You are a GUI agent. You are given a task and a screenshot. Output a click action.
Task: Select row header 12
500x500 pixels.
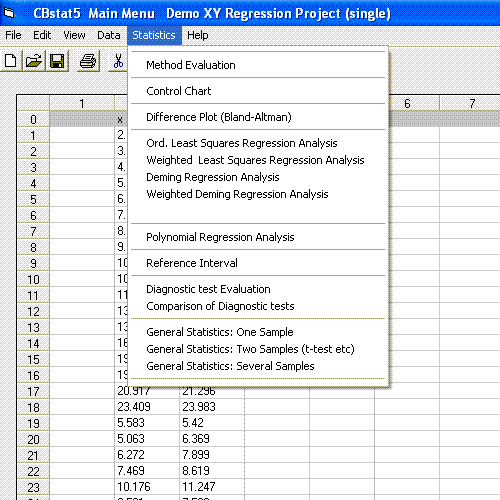[33, 311]
